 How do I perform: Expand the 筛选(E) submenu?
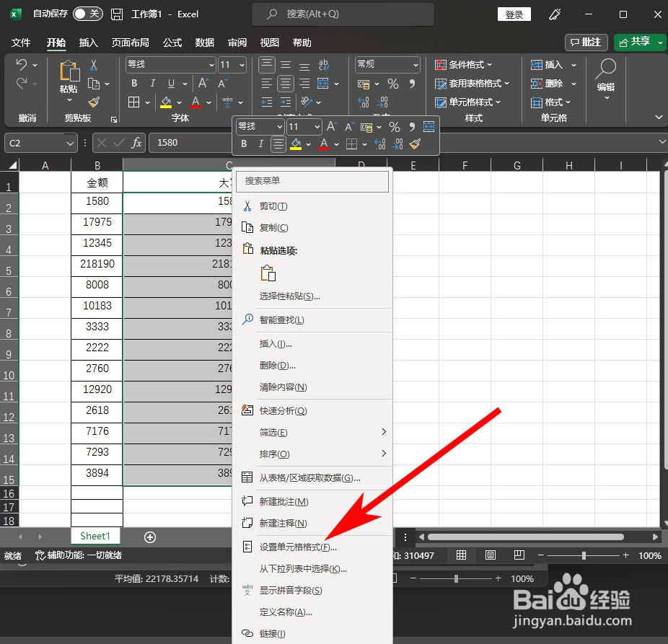click(x=312, y=432)
